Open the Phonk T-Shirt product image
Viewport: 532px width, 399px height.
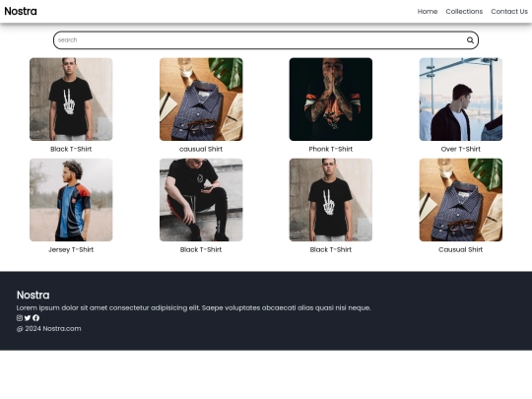(331, 100)
